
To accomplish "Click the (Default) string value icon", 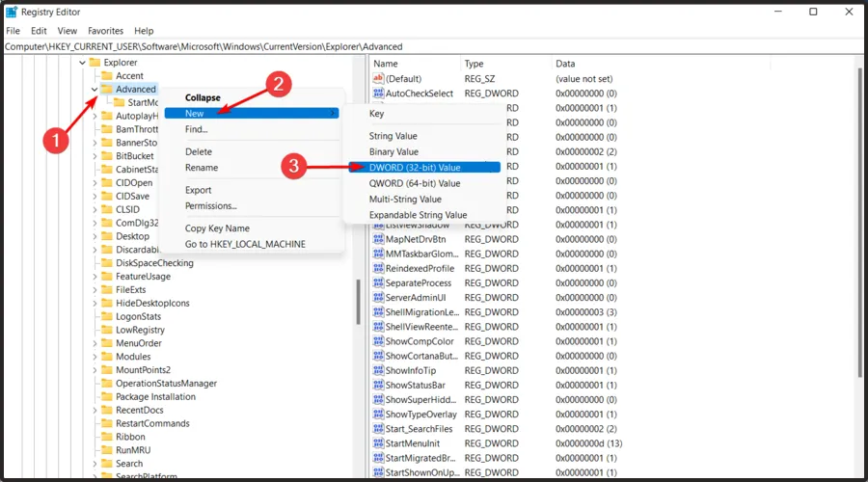I will tap(378, 78).
